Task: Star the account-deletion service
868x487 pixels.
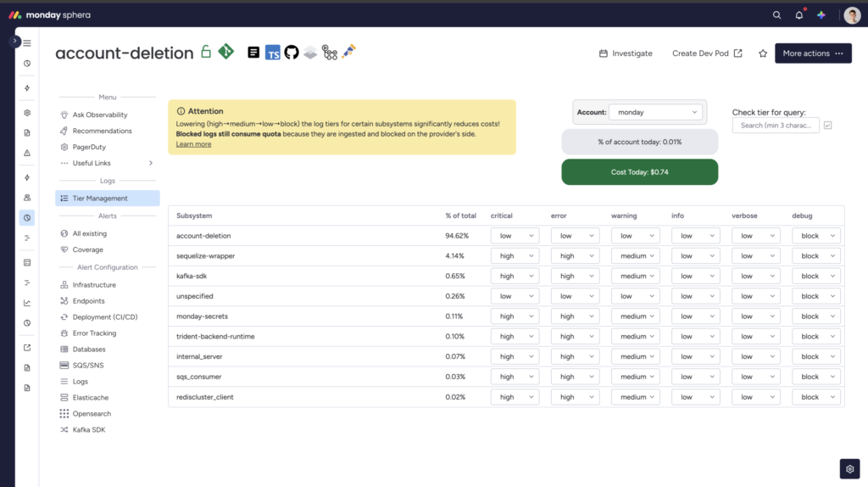Action: pyautogui.click(x=763, y=53)
